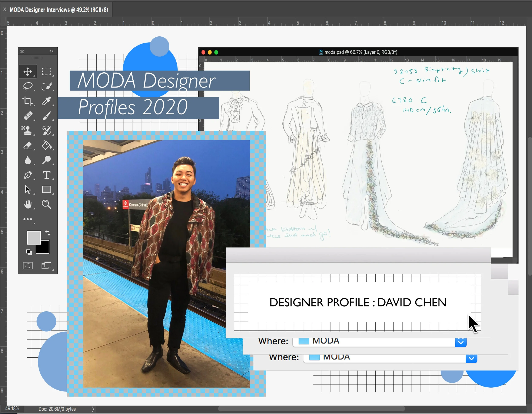The height and width of the screenshot is (414, 532).
Task: Click the green zoom button of moda.psd
Action: tap(216, 52)
